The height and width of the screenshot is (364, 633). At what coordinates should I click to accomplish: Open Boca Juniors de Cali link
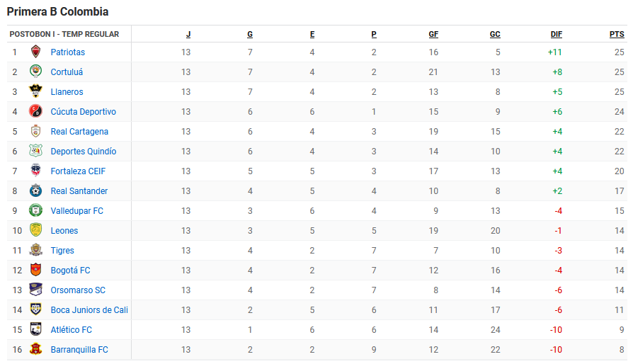89,310
